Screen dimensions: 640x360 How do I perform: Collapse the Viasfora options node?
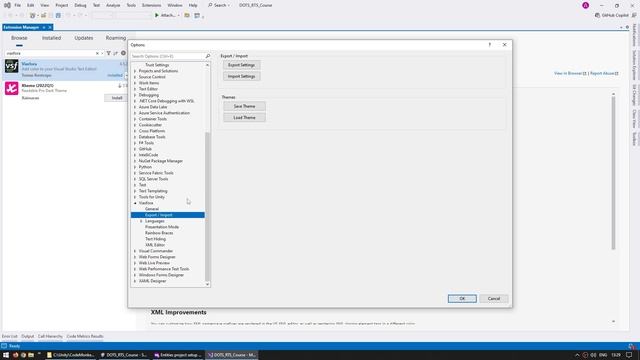pos(135,203)
